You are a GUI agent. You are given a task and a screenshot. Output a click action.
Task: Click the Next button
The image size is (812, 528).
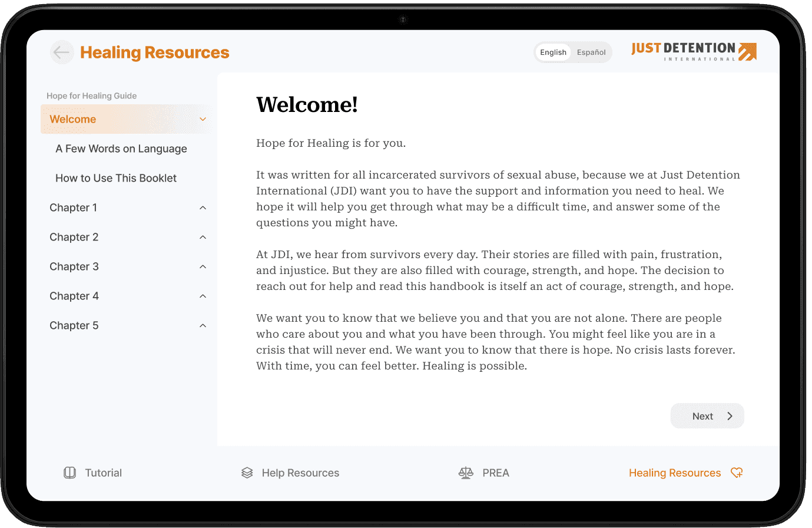pyautogui.click(x=707, y=416)
